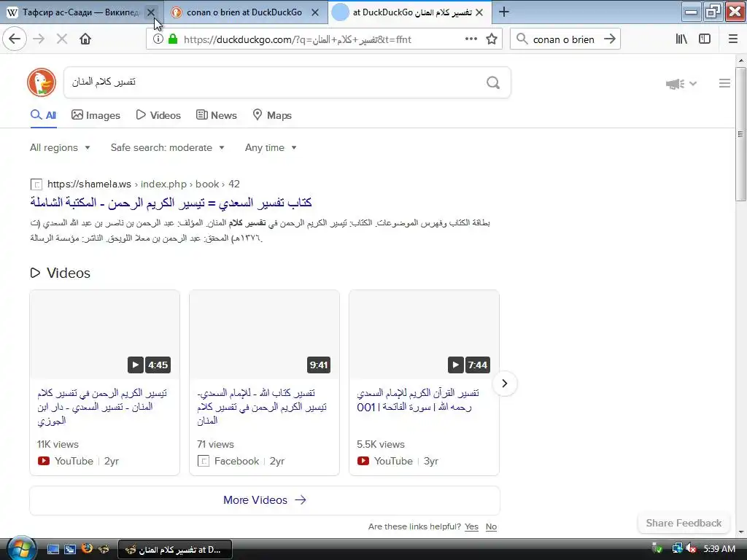Viewport: 747px width, 560px height.
Task: Launch Firefox from quick launch
Action: point(87,548)
